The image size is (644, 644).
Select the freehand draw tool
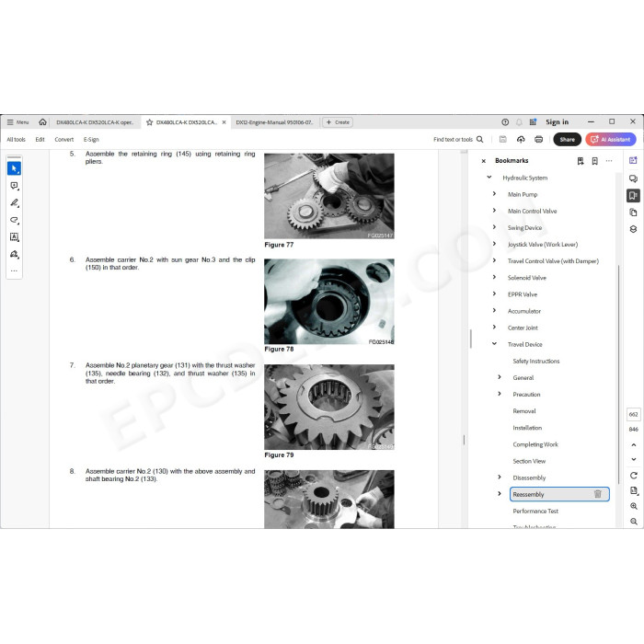click(x=14, y=220)
